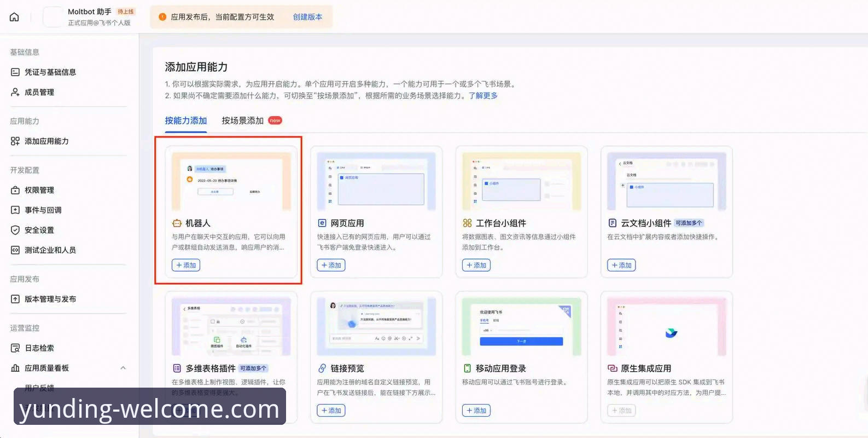Click the 网页应用 preview thumbnail
Image resolution: width=868 pixels, height=438 pixels.
[x=376, y=182]
